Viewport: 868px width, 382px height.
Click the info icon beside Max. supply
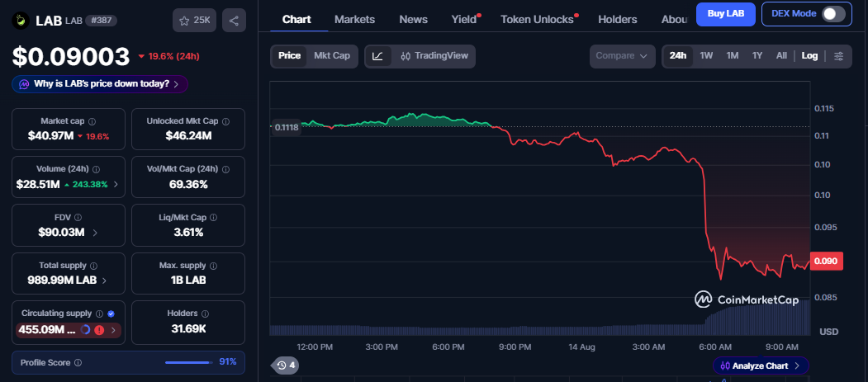213,266
